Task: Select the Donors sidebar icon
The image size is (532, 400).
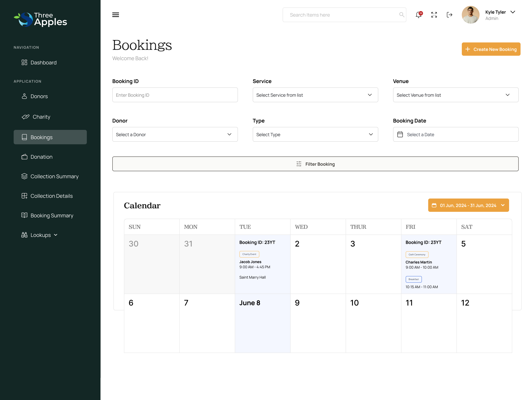Action: 24,96
